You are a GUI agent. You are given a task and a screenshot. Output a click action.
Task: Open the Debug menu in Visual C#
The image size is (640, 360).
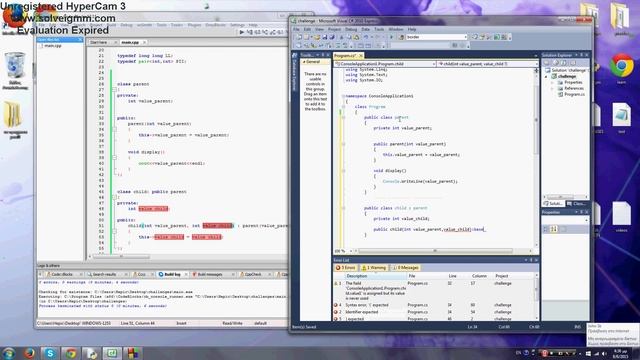tap(351, 29)
